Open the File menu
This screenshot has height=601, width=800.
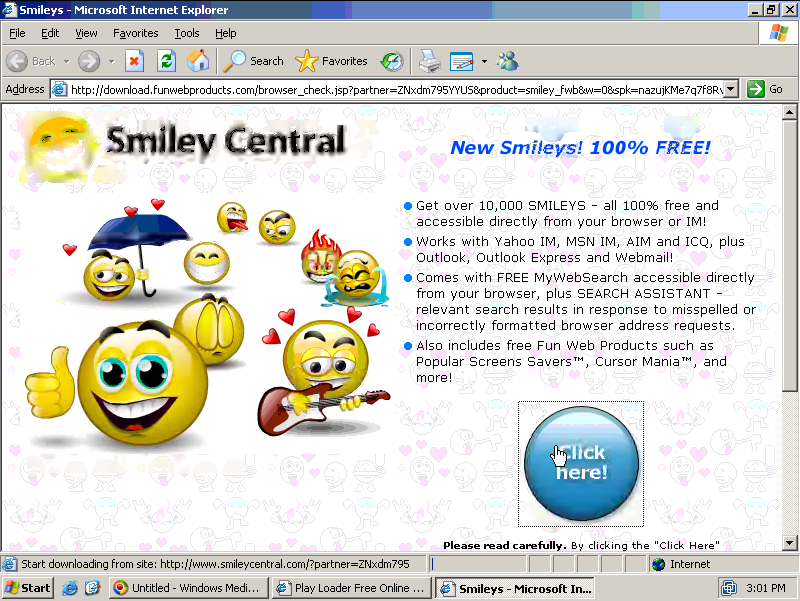point(17,33)
